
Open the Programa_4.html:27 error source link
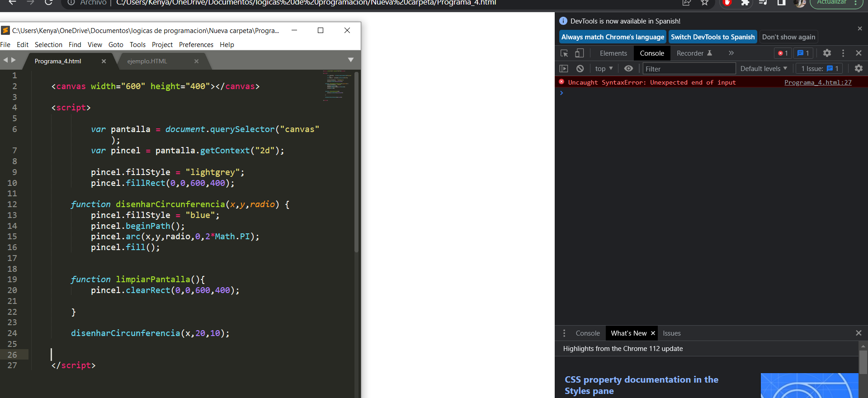coord(818,82)
